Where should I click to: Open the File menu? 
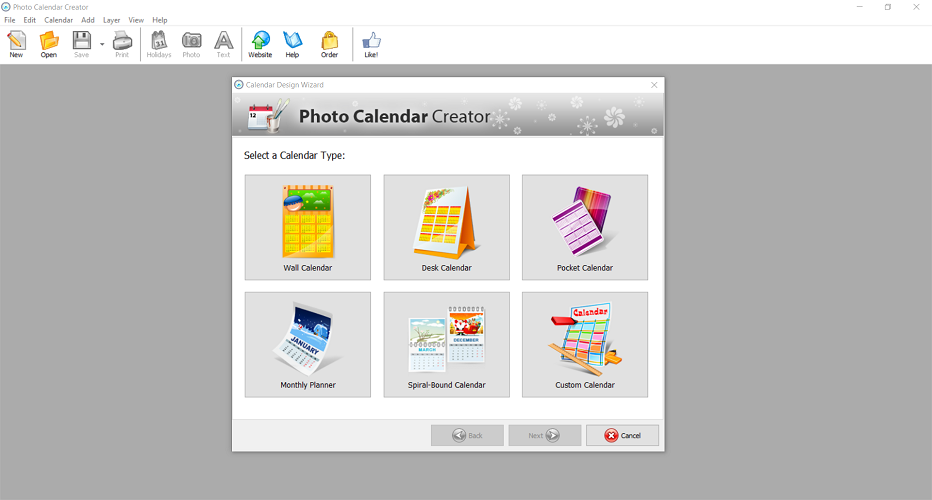(10, 20)
